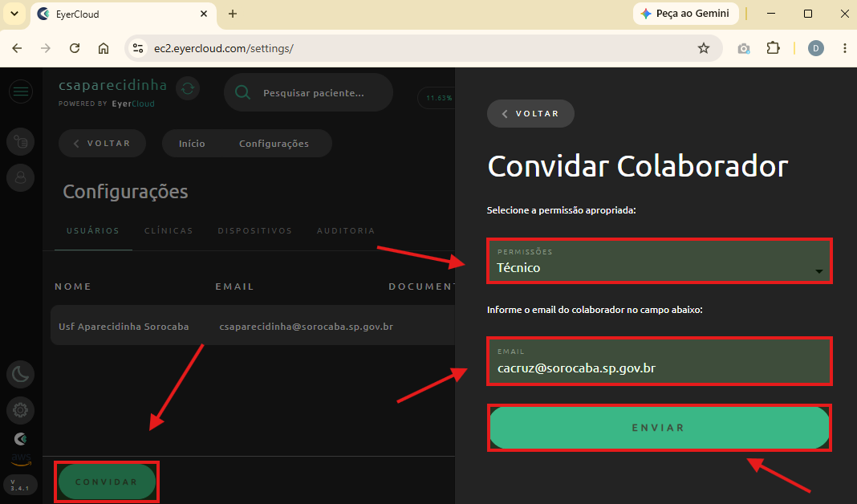Viewport: 857px width, 504px height.
Task: Click the browser forward arrow
Action: (46, 48)
